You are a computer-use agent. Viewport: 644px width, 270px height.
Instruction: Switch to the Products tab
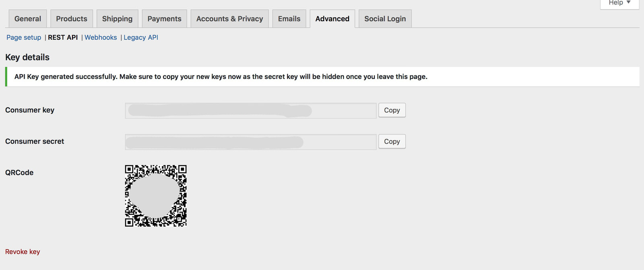click(72, 19)
